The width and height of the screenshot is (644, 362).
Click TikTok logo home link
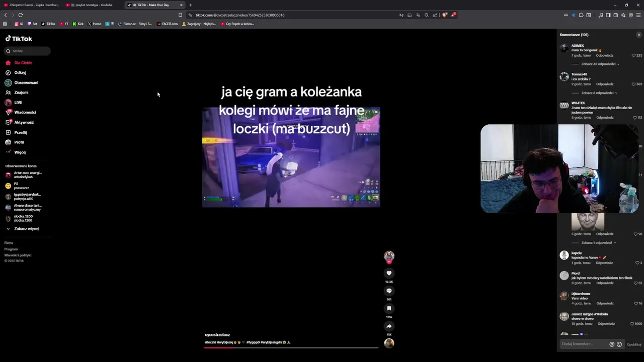(x=19, y=39)
